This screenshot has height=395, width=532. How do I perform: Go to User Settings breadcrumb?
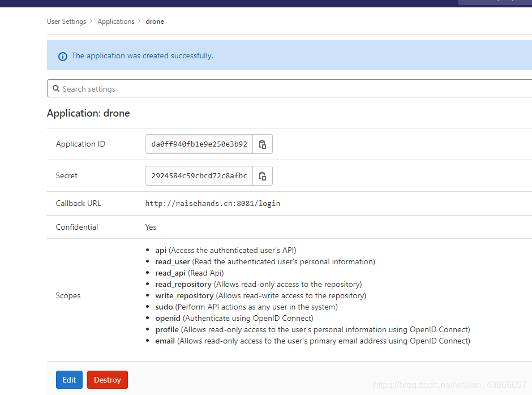click(66, 22)
